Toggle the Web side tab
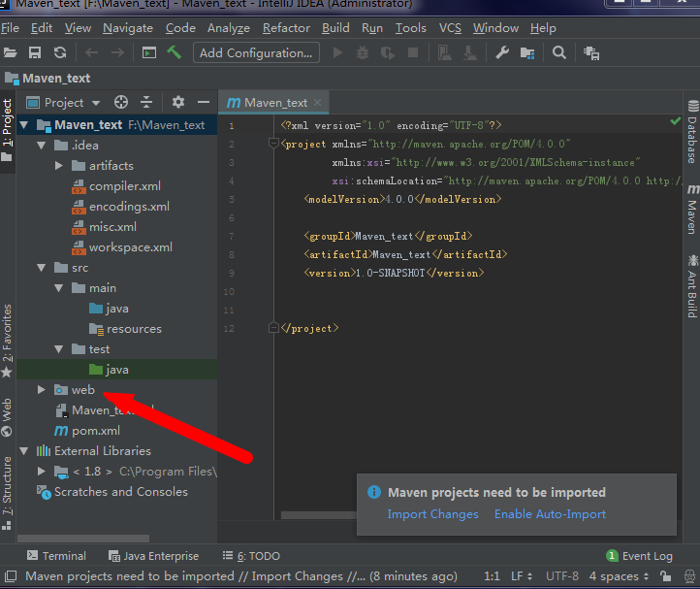 7,417
